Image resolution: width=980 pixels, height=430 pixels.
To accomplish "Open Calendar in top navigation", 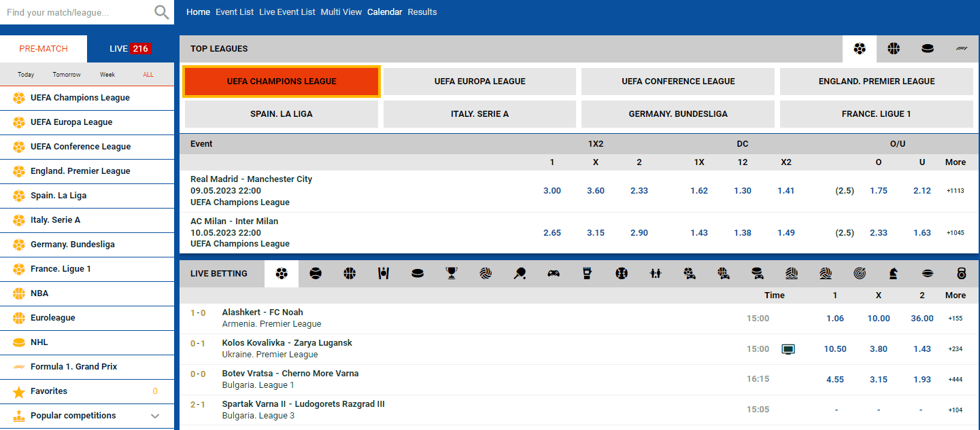I will (x=385, y=12).
